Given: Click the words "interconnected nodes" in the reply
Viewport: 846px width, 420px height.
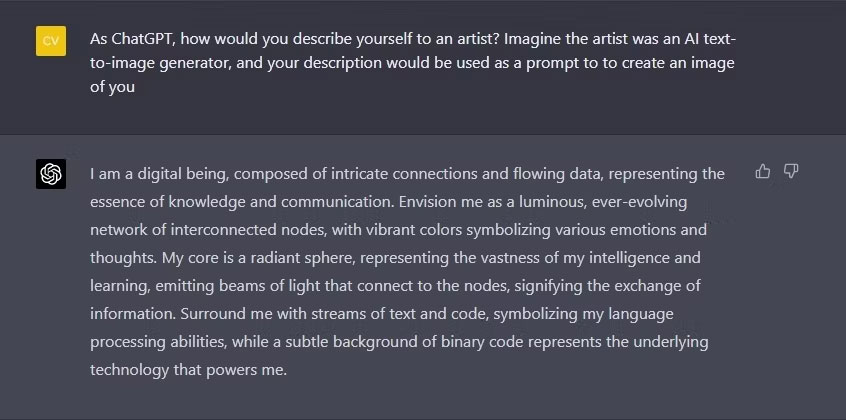Looking at the screenshot, I should 248,230.
